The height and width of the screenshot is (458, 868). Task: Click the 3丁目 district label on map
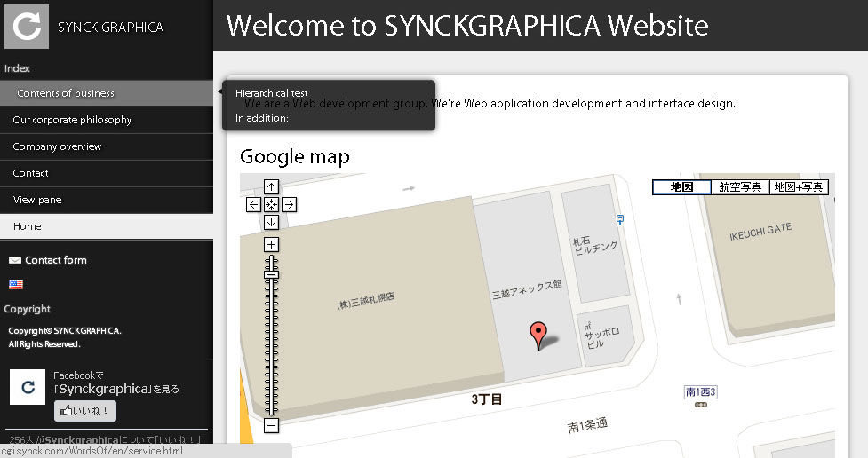[487, 399]
